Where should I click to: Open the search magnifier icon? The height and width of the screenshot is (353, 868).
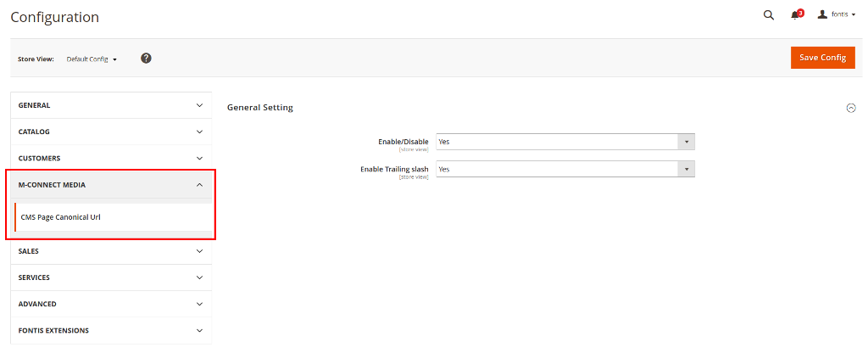(768, 15)
